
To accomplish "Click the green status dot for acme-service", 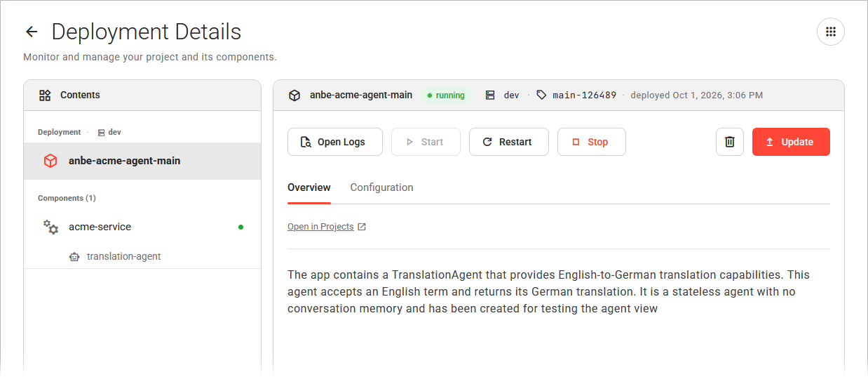I will (241, 227).
